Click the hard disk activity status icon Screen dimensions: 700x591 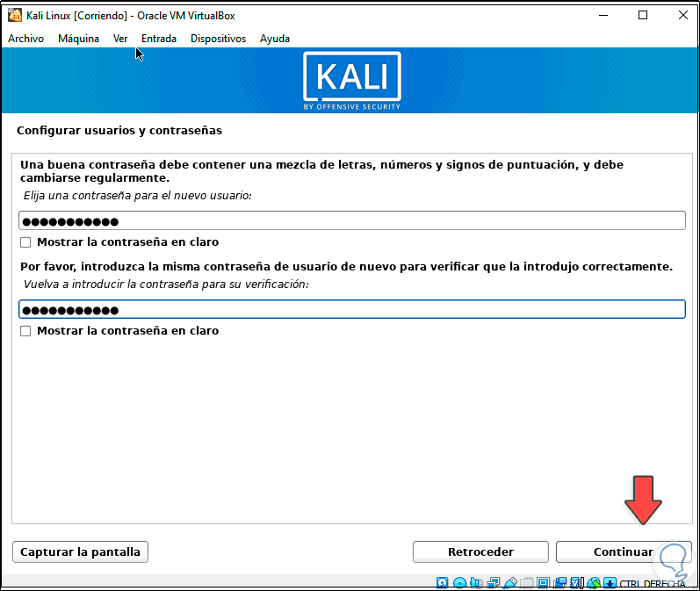[442, 582]
